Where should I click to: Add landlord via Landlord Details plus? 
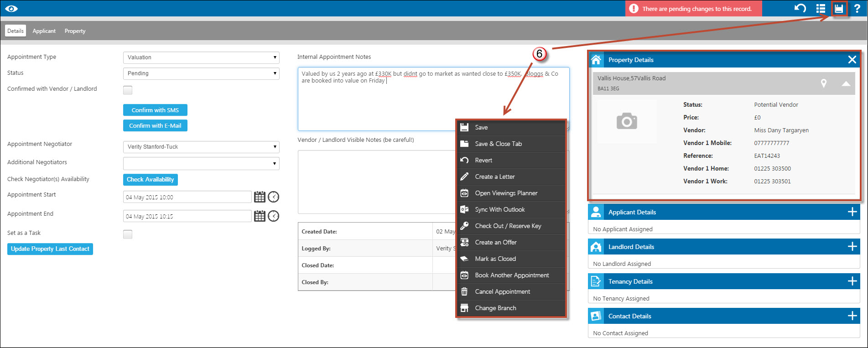pyautogui.click(x=852, y=247)
